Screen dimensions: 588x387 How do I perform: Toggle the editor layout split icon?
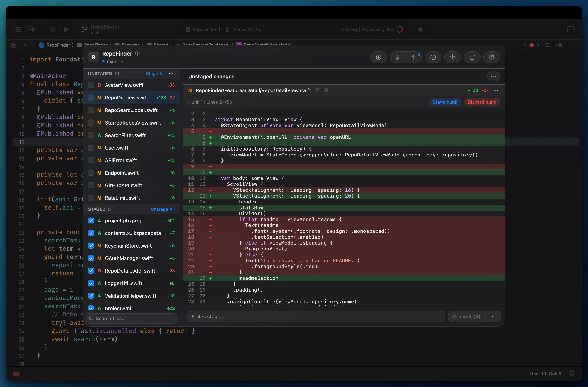click(558, 45)
